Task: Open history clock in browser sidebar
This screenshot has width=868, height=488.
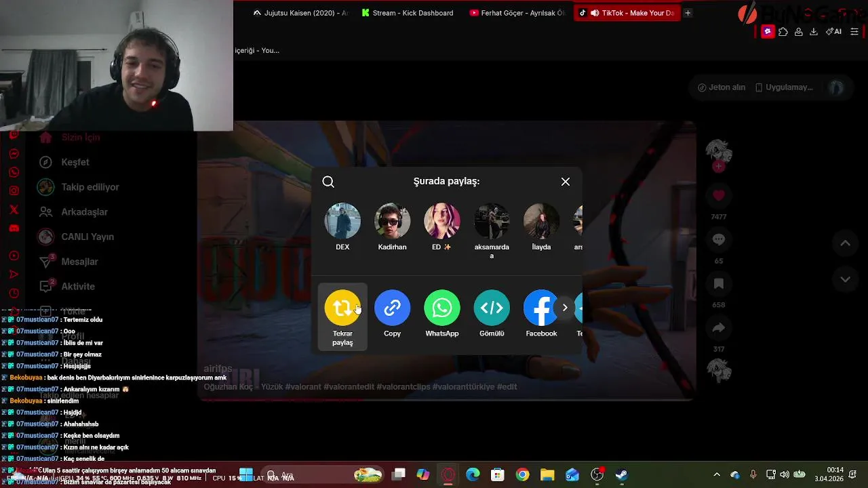Action: click(x=14, y=293)
